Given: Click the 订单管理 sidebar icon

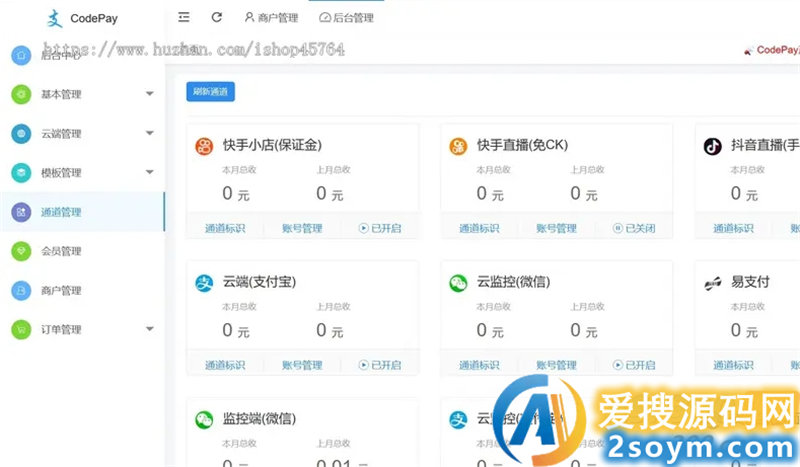Looking at the screenshot, I should (x=21, y=330).
